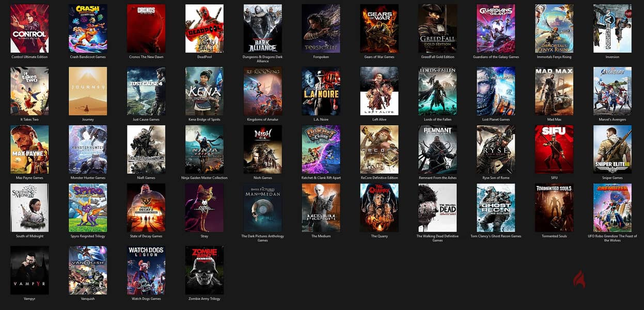Click the "Watch Dogs Games" text label

(x=146, y=299)
